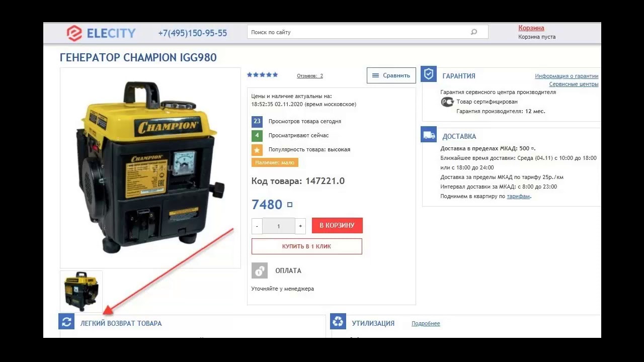Image resolution: width=644 pixels, height=362 pixels.
Task: Click Доставка в пределах МКАД: 500 text
Action: point(488,148)
